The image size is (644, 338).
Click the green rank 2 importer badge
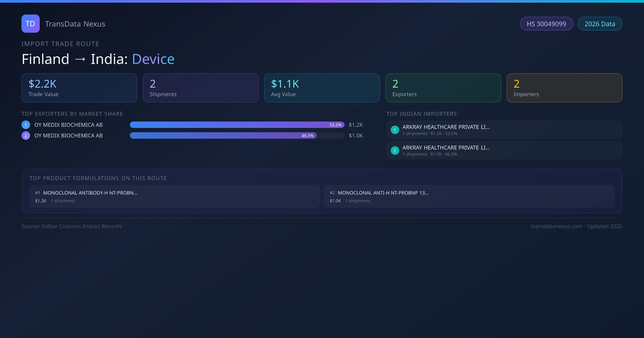395,150
